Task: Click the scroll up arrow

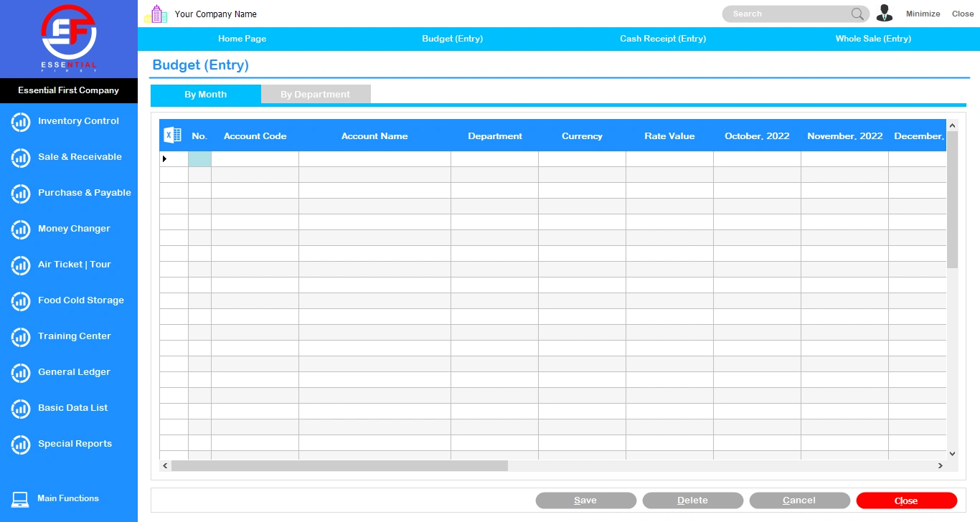Action: point(953,125)
